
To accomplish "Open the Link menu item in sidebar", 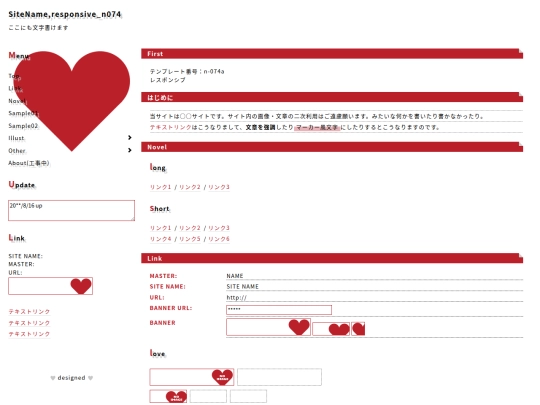I will click(x=15, y=88).
